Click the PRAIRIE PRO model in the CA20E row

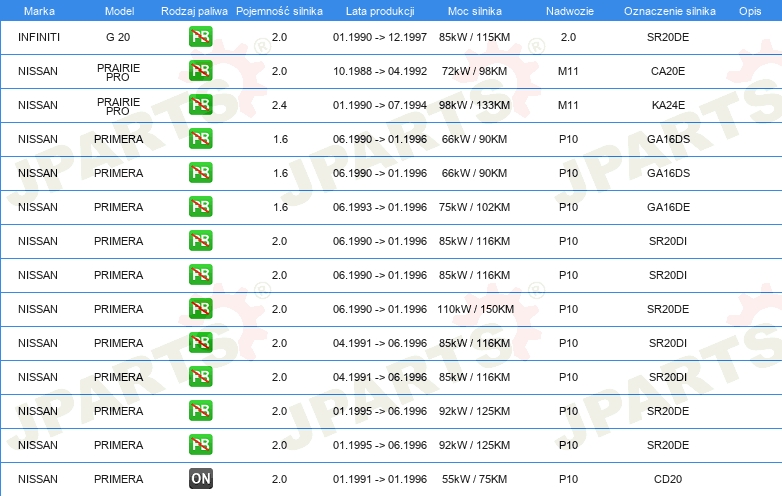118,72
